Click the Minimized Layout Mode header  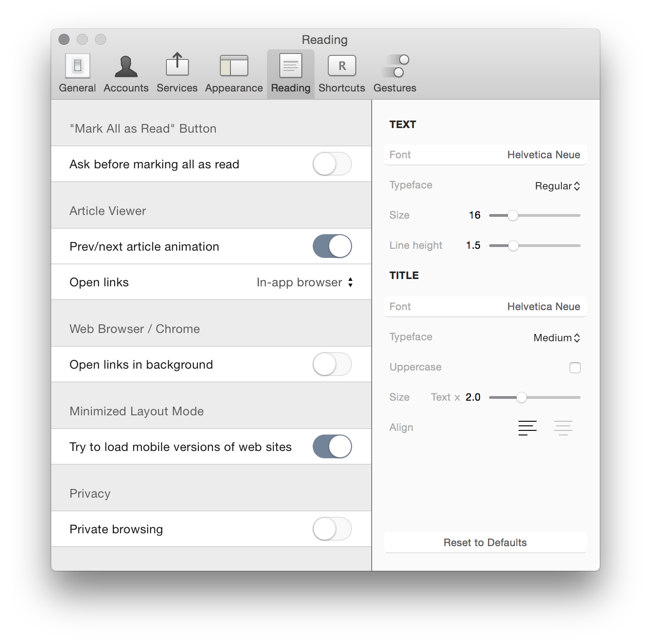[x=137, y=411]
